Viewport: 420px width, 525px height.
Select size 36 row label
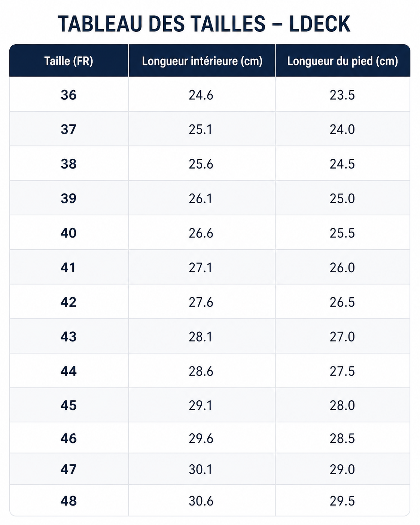point(69,95)
